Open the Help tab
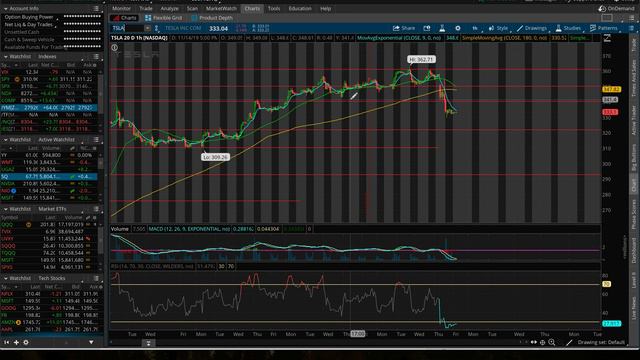 point(325,9)
